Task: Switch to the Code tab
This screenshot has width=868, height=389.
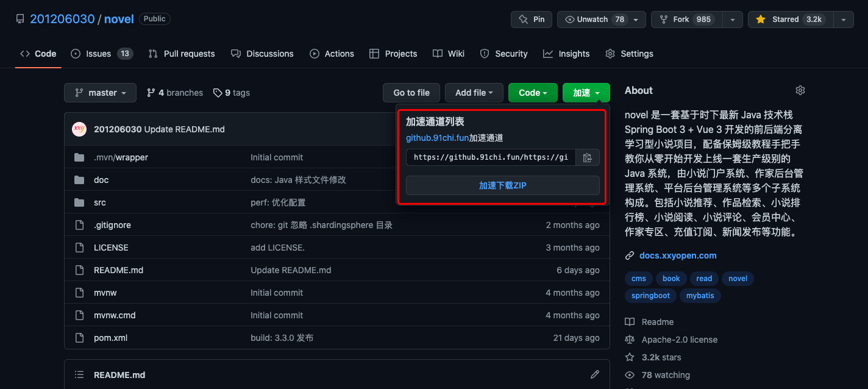Action: 38,54
